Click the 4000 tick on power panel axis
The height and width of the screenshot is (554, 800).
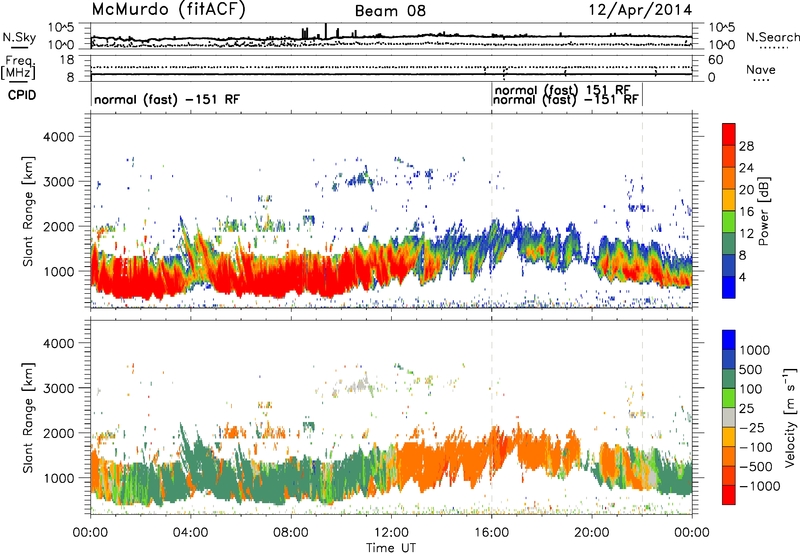coord(58,137)
